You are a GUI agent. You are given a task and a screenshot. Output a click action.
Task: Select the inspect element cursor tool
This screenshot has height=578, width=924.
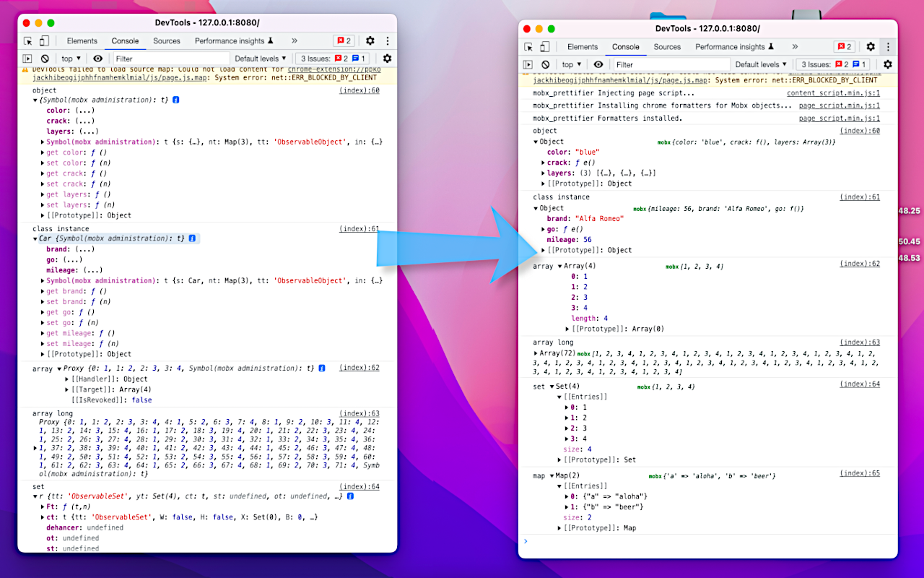(x=27, y=40)
